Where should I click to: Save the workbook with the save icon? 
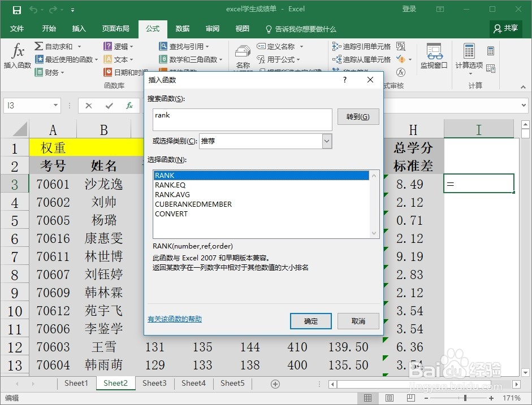pos(16,10)
